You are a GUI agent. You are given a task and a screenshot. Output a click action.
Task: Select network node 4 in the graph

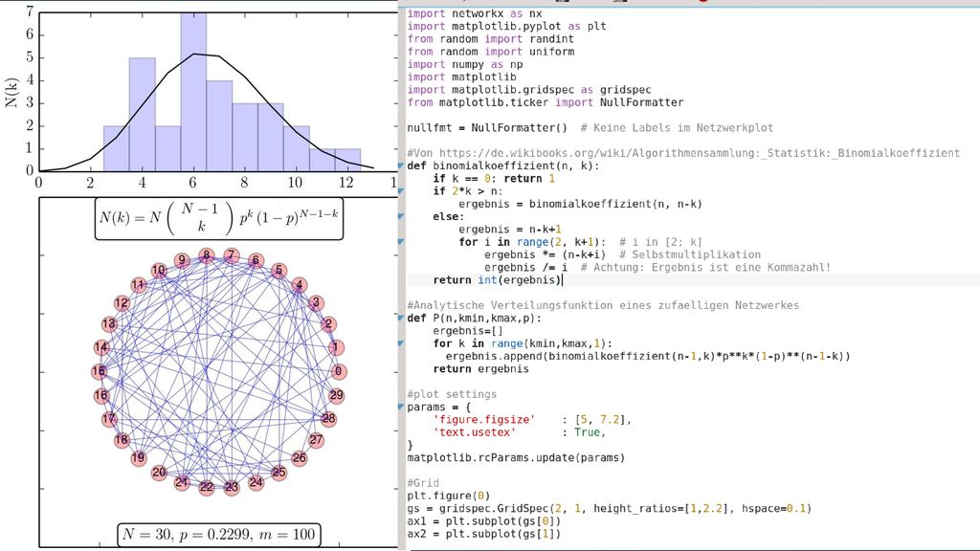click(x=300, y=285)
